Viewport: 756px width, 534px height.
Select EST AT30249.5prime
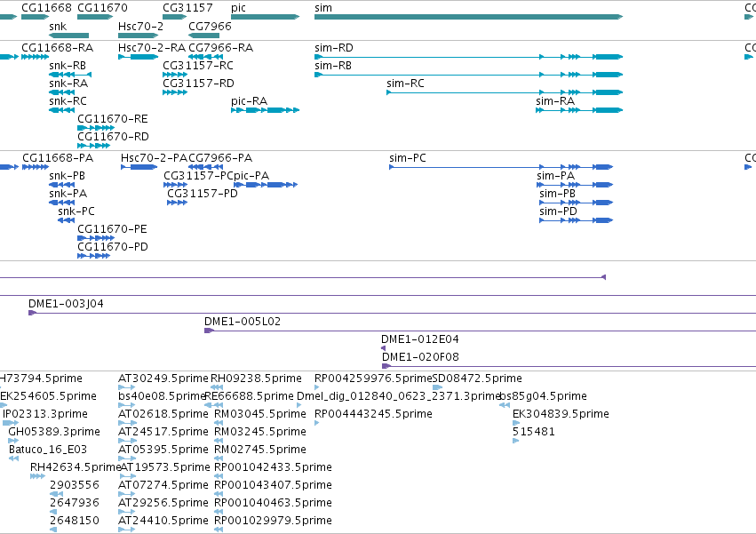coord(127,387)
